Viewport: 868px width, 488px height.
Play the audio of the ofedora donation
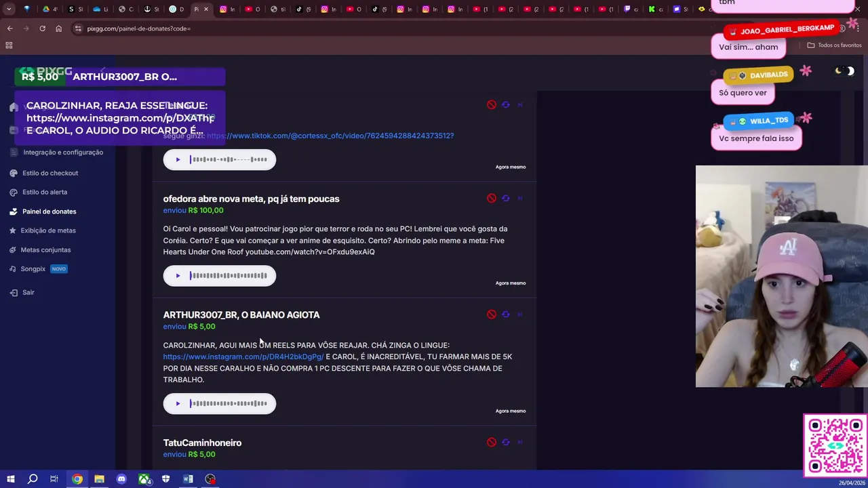point(178,276)
